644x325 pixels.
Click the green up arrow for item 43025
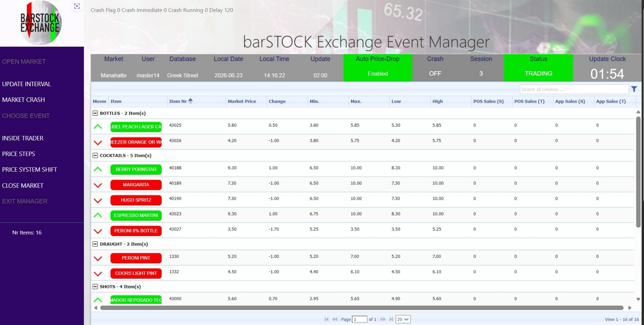pyautogui.click(x=98, y=127)
